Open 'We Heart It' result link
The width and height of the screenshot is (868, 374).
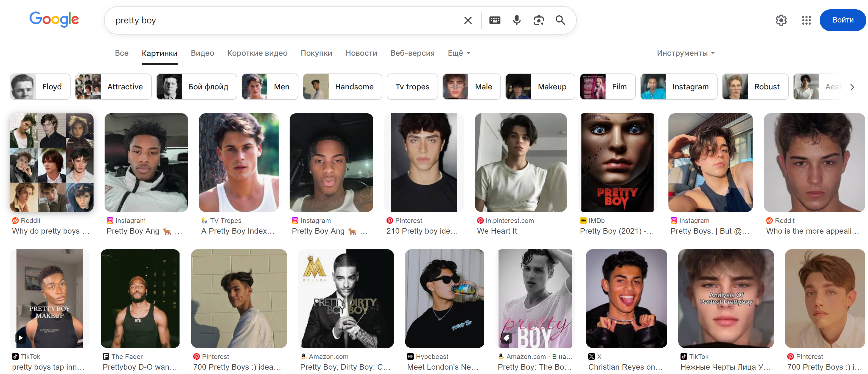pos(497,231)
